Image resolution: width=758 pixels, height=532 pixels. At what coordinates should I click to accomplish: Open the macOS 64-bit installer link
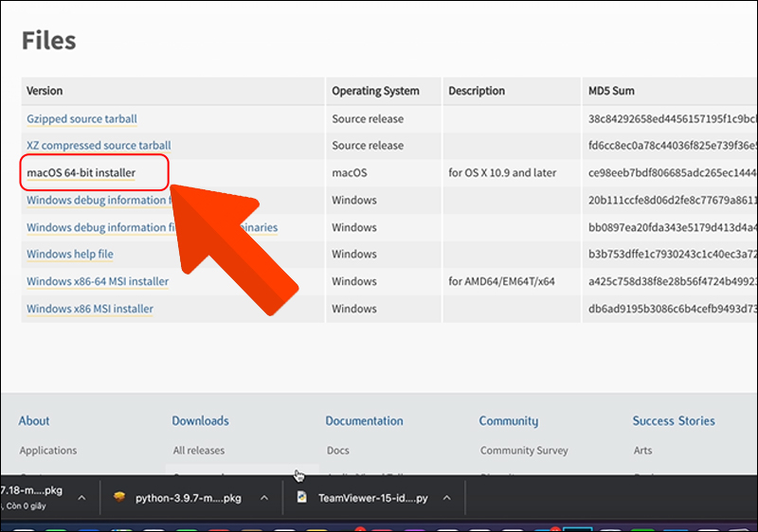click(x=81, y=173)
